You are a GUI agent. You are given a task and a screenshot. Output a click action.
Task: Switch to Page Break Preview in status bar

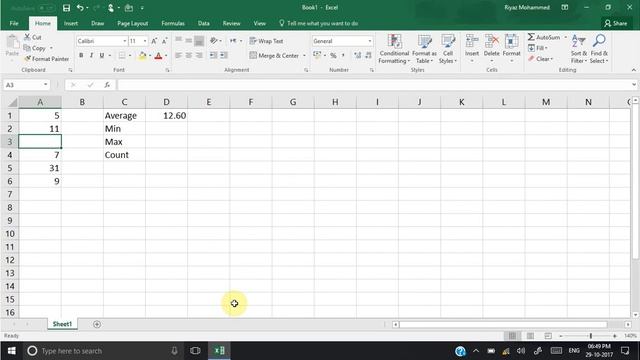click(548, 336)
